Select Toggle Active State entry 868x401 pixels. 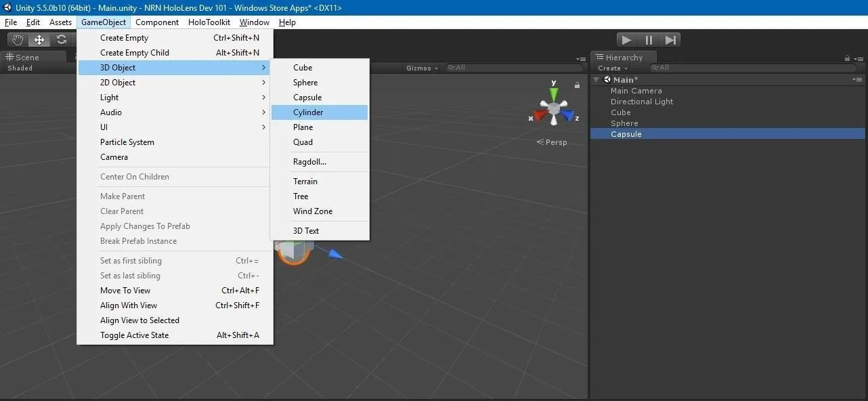point(175,335)
